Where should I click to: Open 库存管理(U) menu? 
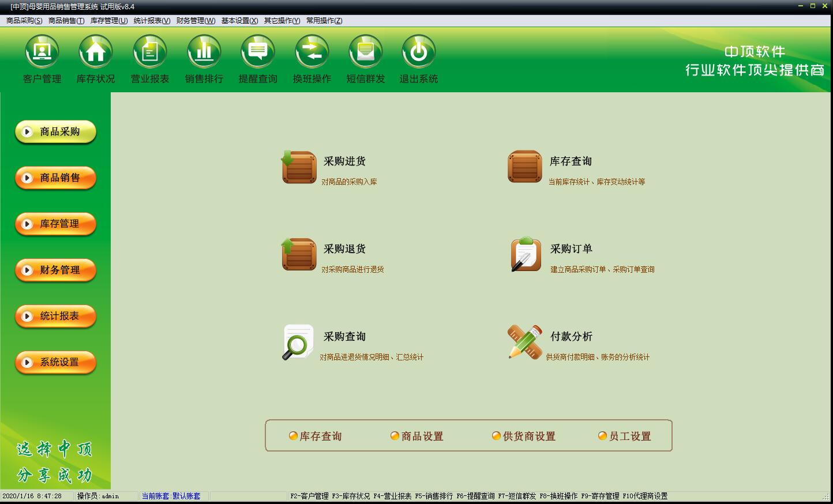pos(109,21)
